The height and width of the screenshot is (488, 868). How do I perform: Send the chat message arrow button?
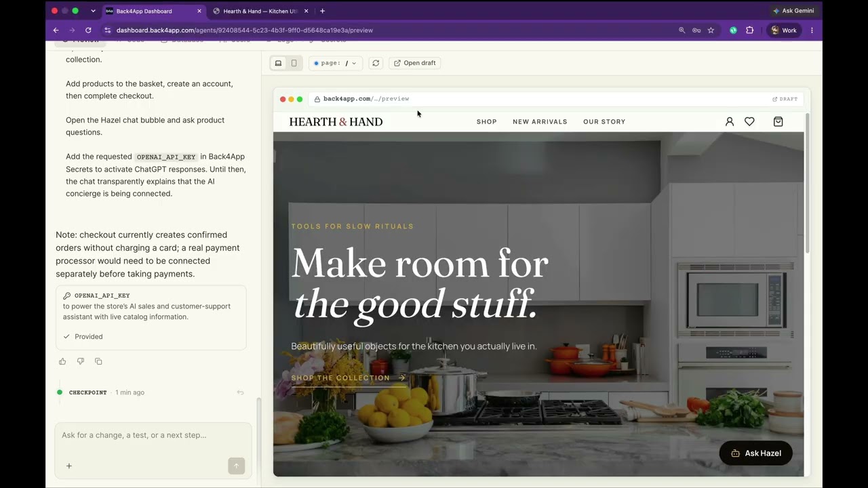click(236, 466)
